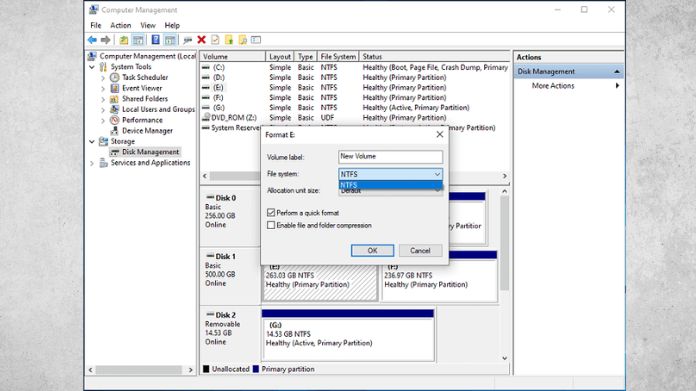696x391 pixels.
Task: Click the Volume label text field
Action: click(390, 157)
